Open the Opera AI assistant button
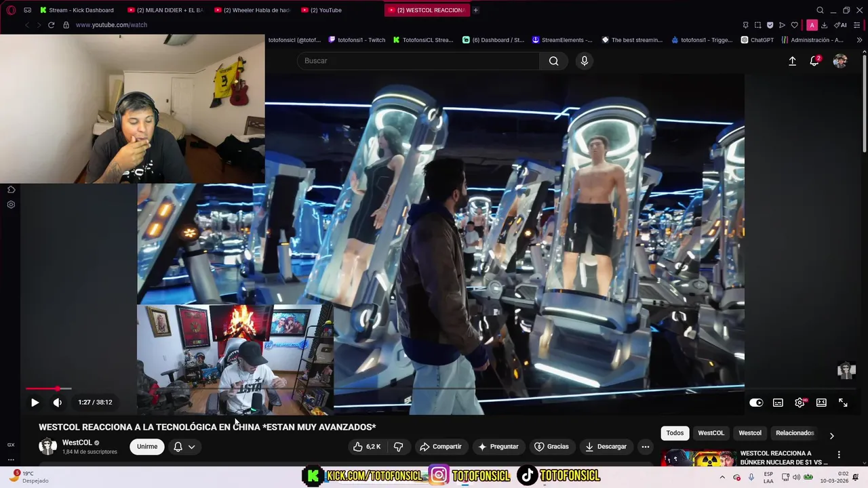 pos(840,25)
